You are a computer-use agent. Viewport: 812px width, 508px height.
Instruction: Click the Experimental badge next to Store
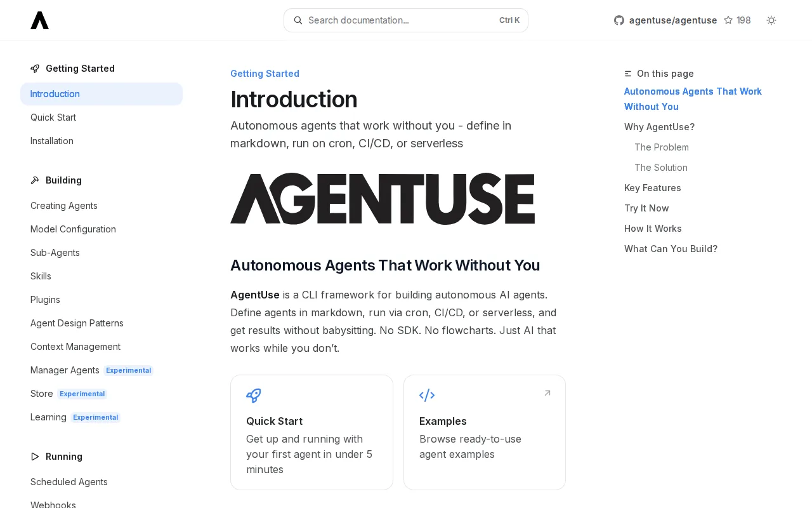[82, 394]
